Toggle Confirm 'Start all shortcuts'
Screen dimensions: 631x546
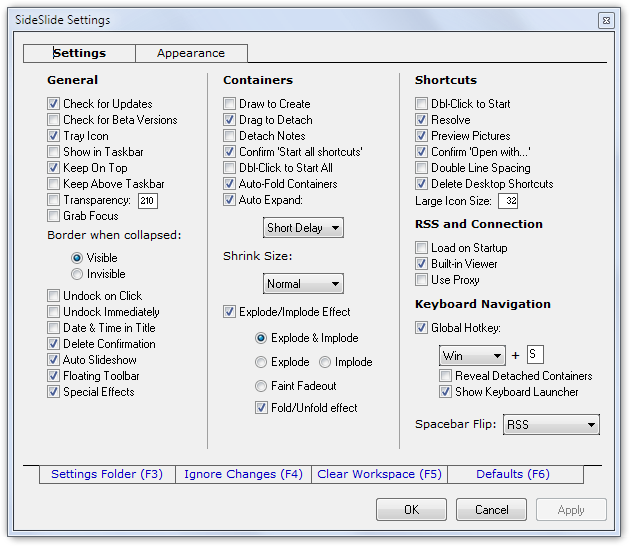[229, 152]
